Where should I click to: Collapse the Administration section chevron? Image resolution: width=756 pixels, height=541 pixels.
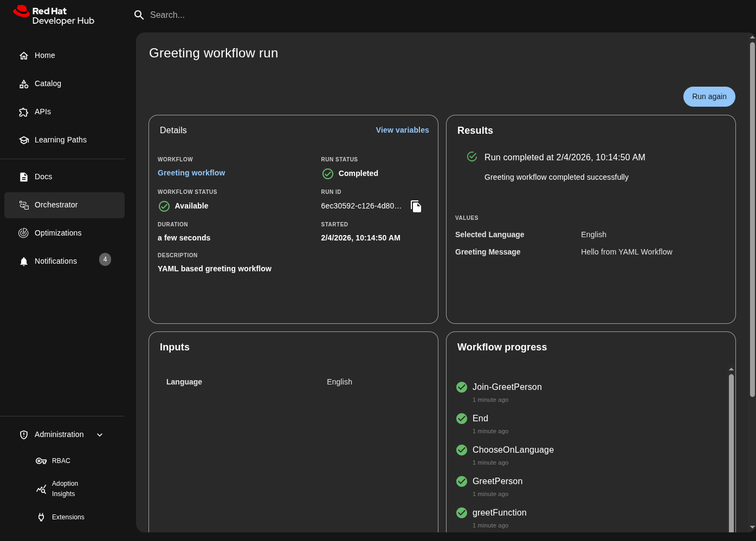click(x=100, y=435)
